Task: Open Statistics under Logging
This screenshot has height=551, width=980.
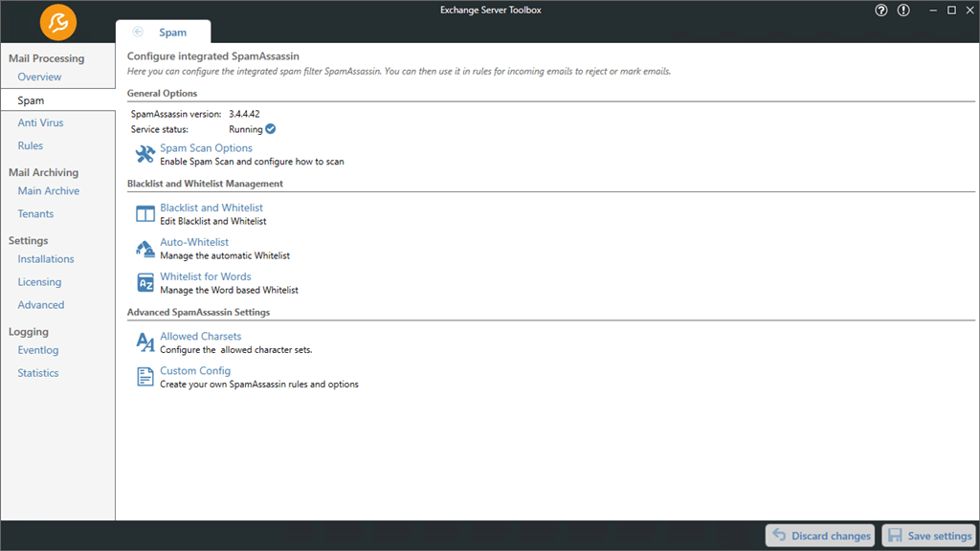Action: click(x=38, y=373)
